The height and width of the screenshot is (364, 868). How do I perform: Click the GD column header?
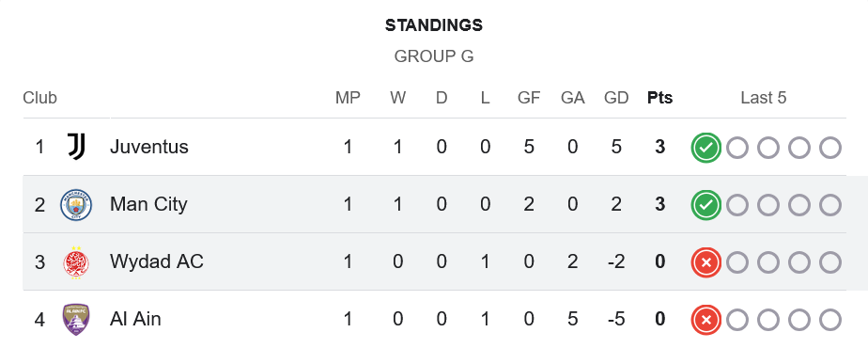[616, 98]
